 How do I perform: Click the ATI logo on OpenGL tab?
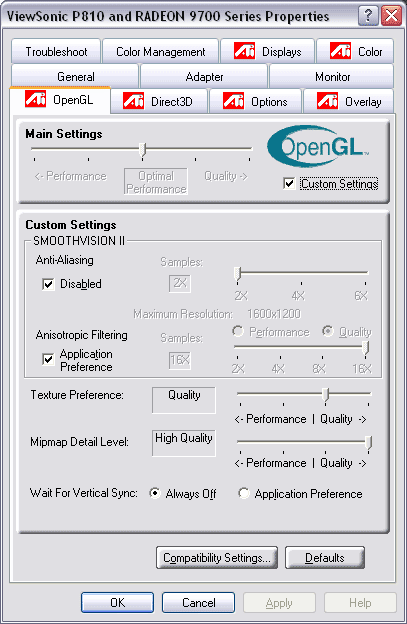36,99
